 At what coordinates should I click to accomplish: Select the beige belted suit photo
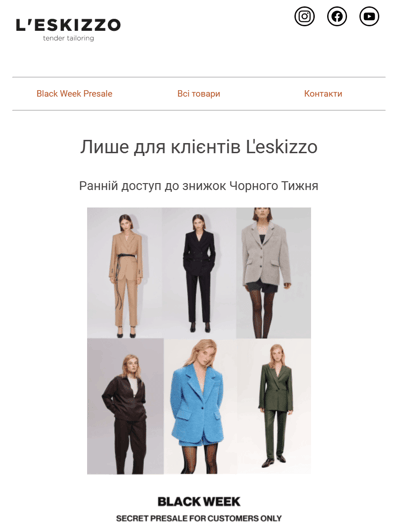[x=124, y=273]
